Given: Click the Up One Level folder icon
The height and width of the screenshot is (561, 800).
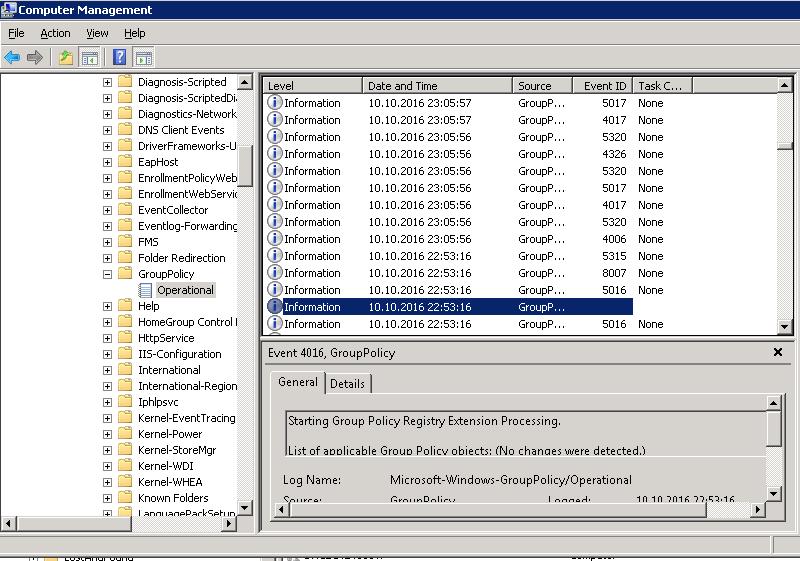Looking at the screenshot, I should coord(66,58).
